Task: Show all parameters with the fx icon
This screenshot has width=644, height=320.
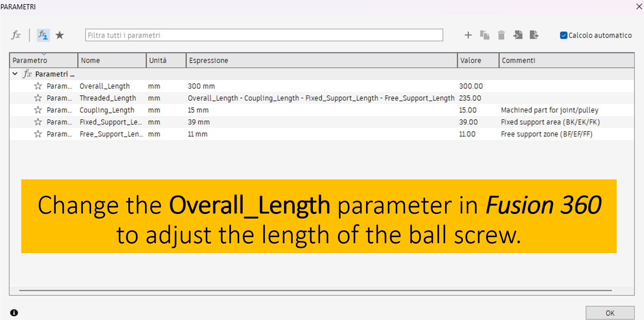Action: click(x=16, y=35)
